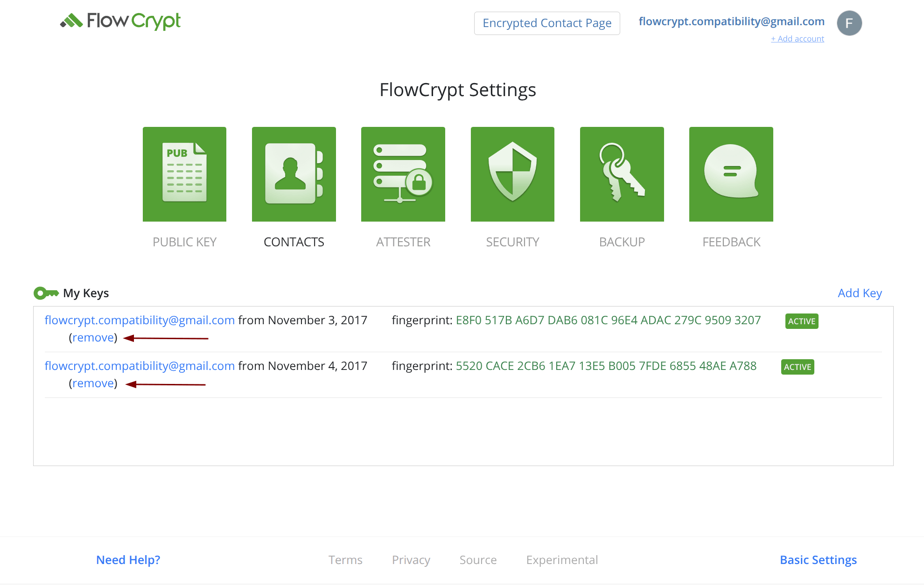Open the Contacts address book icon
Viewport: 924px width, 585px height.
coord(294,174)
